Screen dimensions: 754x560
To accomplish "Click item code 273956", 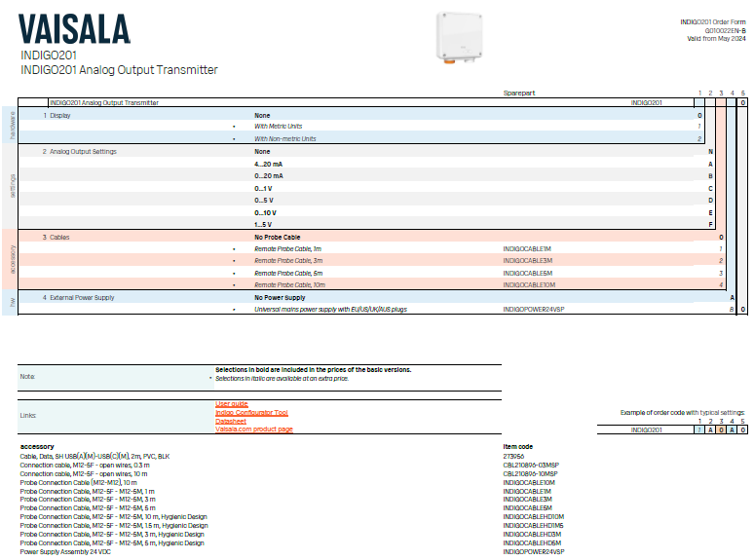I will point(513,456).
